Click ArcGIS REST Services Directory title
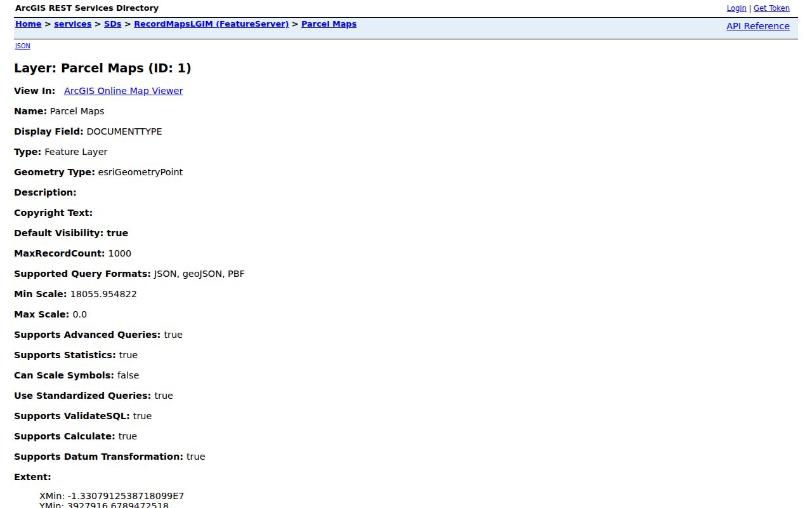This screenshot has height=508, width=812. tap(87, 8)
